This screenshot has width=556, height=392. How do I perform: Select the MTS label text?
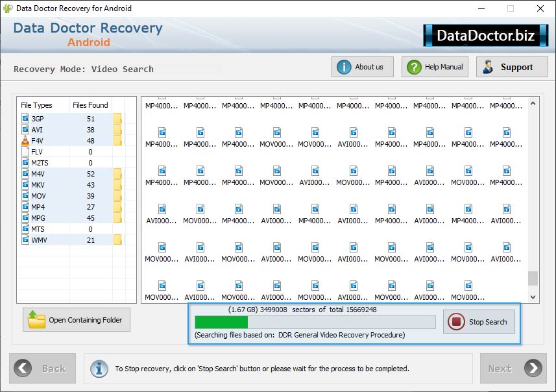pos(38,229)
